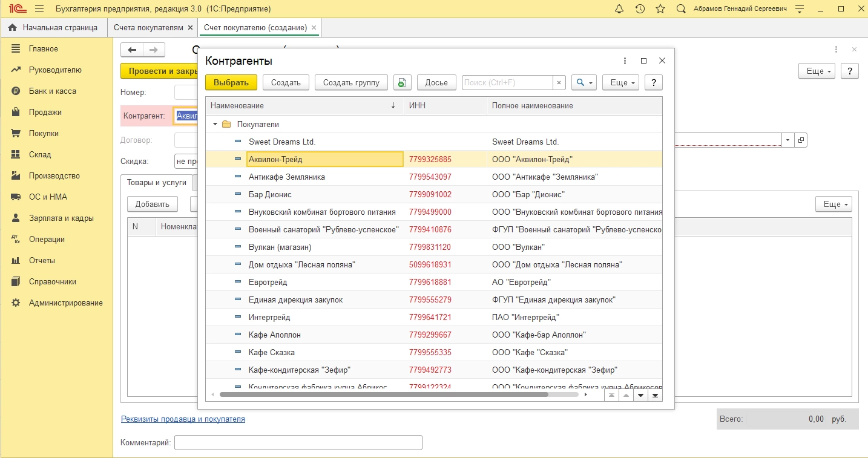Click the green plus document icon beside Досье
The height and width of the screenshot is (458, 868).
(x=402, y=82)
